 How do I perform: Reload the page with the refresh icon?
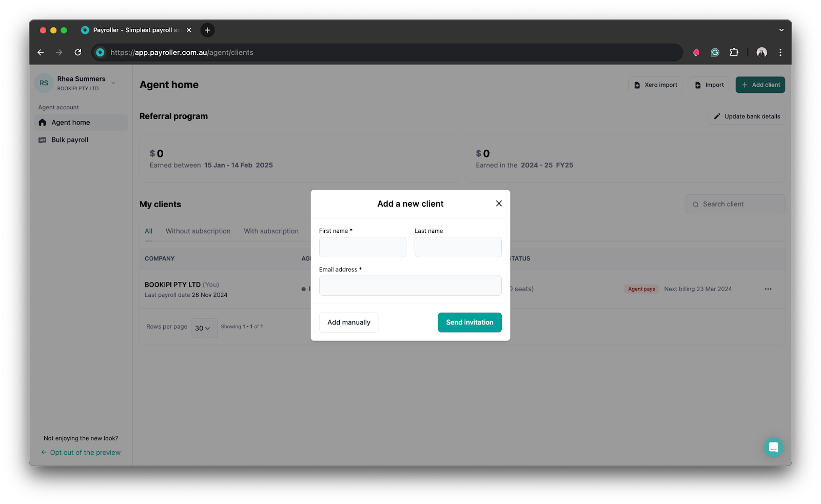coord(78,52)
